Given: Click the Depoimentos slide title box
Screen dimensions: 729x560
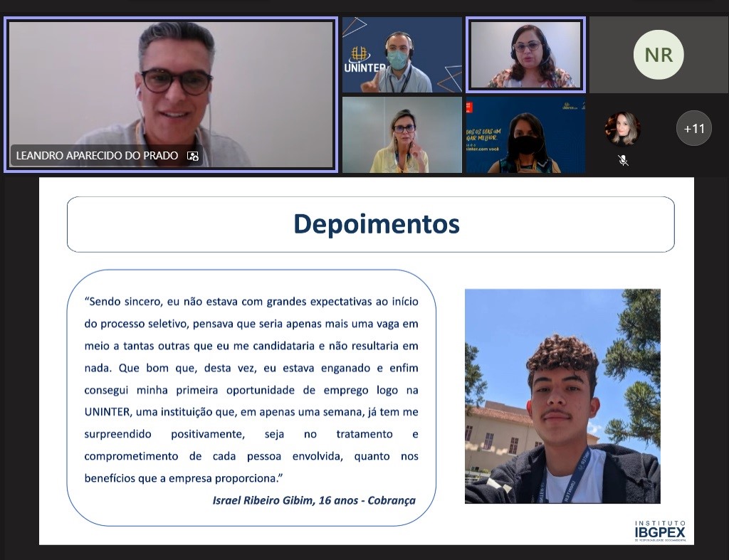Looking at the screenshot, I should point(370,224).
